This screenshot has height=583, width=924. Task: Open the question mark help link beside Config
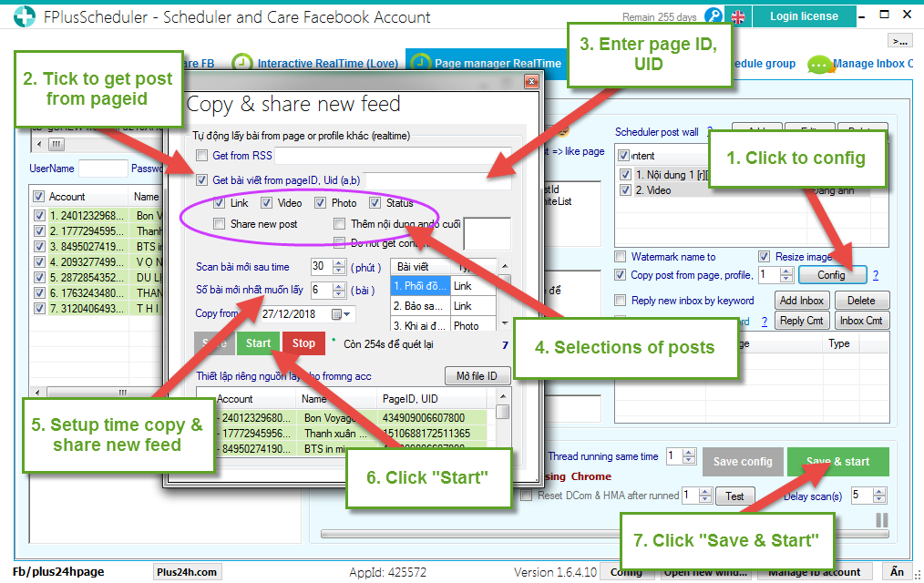click(876, 275)
